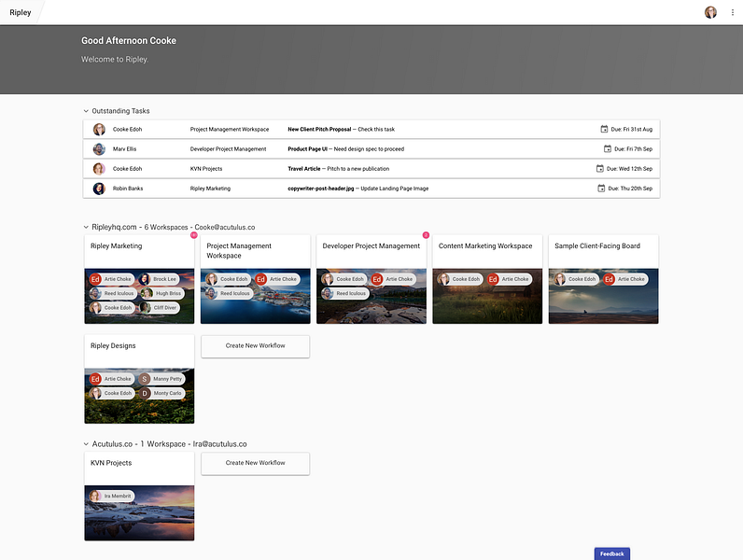
Task: Click 'Ripley Marketing' text in Robin Banks row
Action: (x=210, y=189)
